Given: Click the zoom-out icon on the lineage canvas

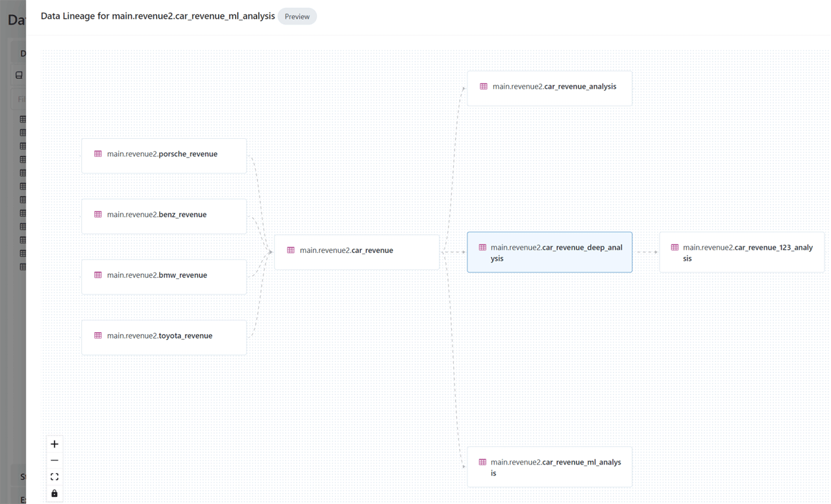Looking at the screenshot, I should point(54,460).
